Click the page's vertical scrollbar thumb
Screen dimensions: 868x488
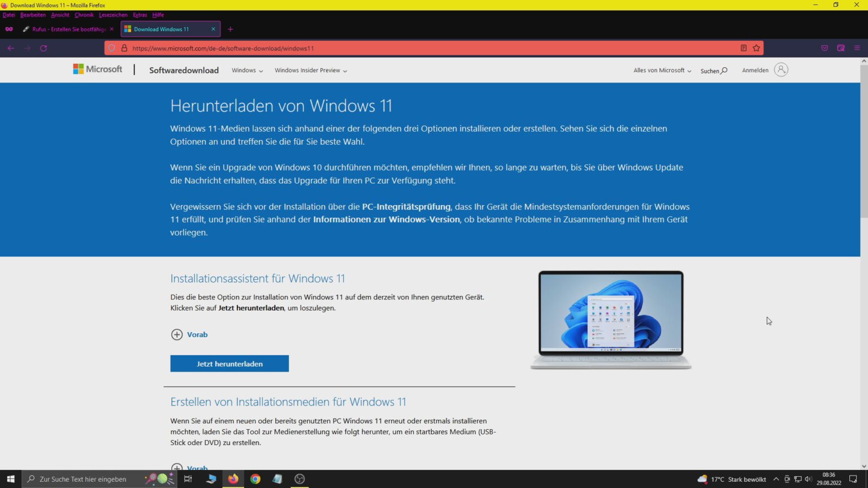[863, 141]
